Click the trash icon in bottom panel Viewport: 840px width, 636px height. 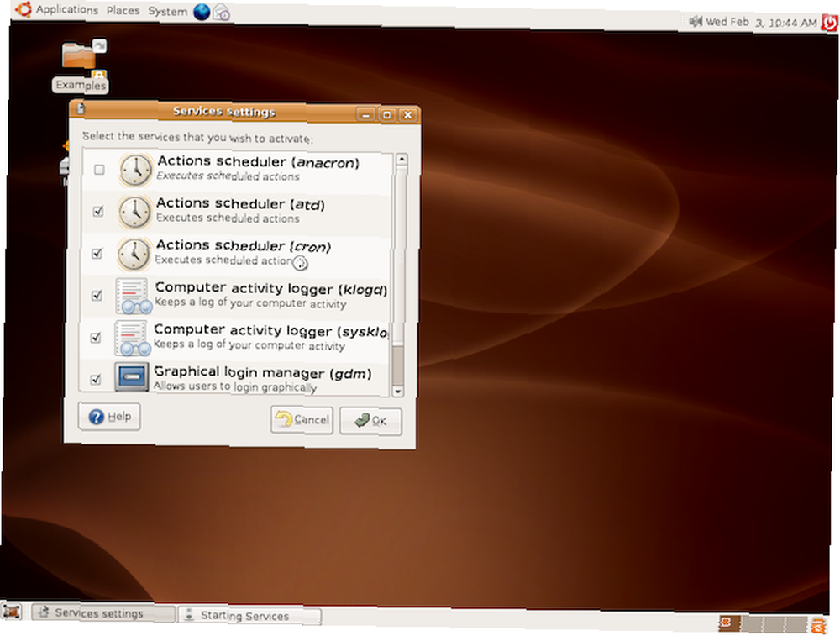pyautogui.click(x=818, y=625)
